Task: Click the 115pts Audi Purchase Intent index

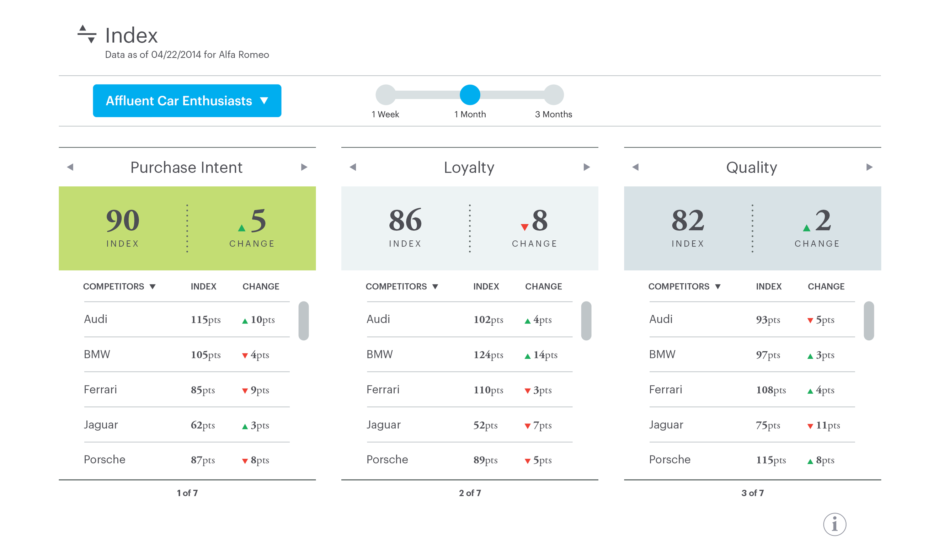Action: pyautogui.click(x=206, y=320)
